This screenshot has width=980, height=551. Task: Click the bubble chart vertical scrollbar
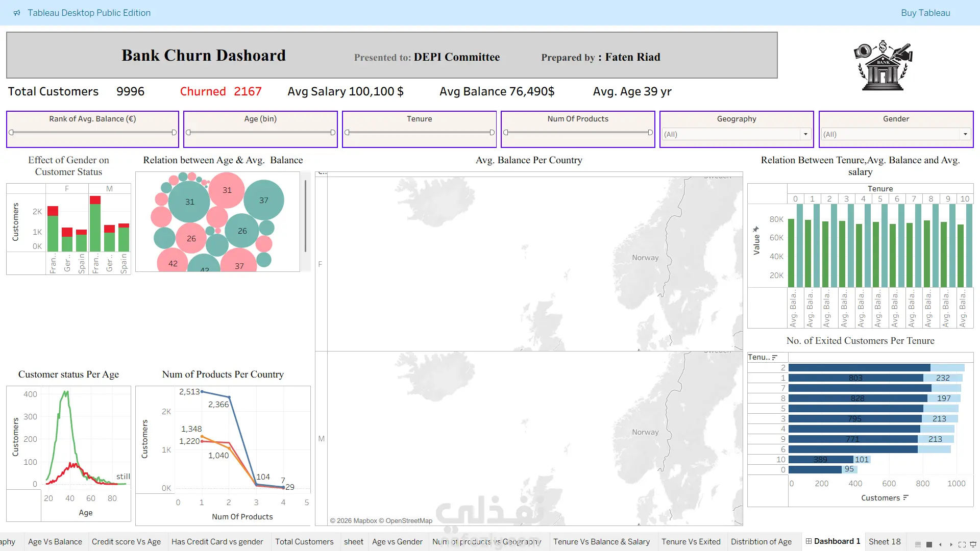point(305,216)
